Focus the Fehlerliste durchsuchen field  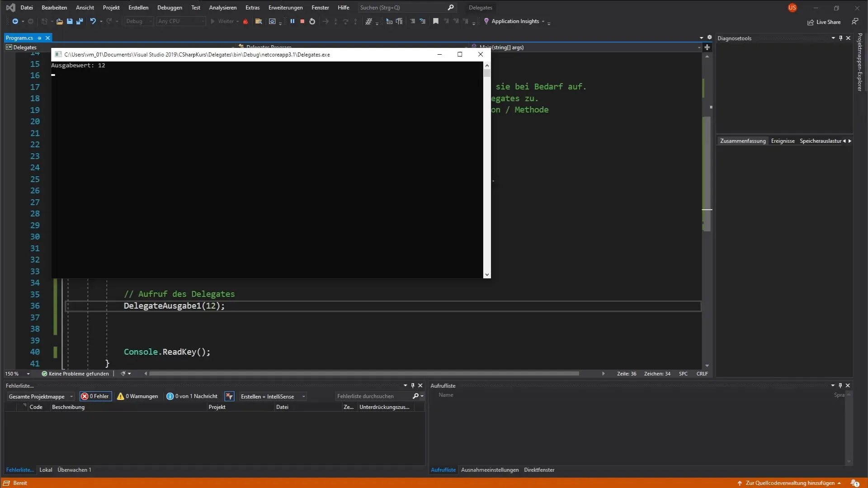click(374, 396)
